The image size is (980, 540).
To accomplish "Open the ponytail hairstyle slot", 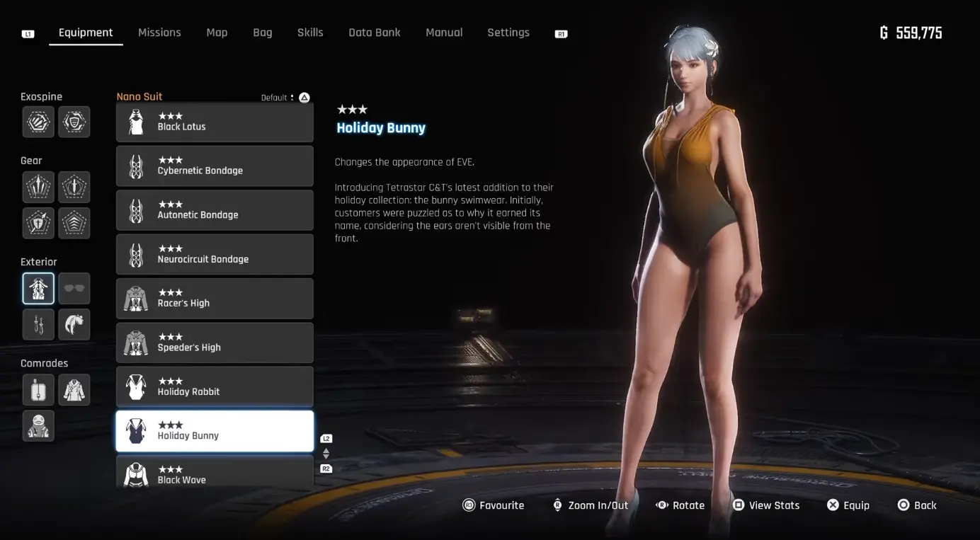I will click(x=74, y=325).
